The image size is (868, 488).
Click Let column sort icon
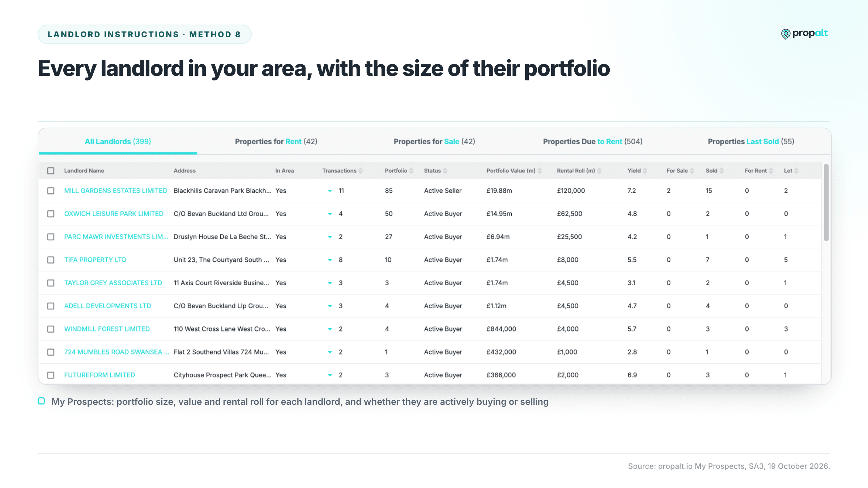coord(796,171)
